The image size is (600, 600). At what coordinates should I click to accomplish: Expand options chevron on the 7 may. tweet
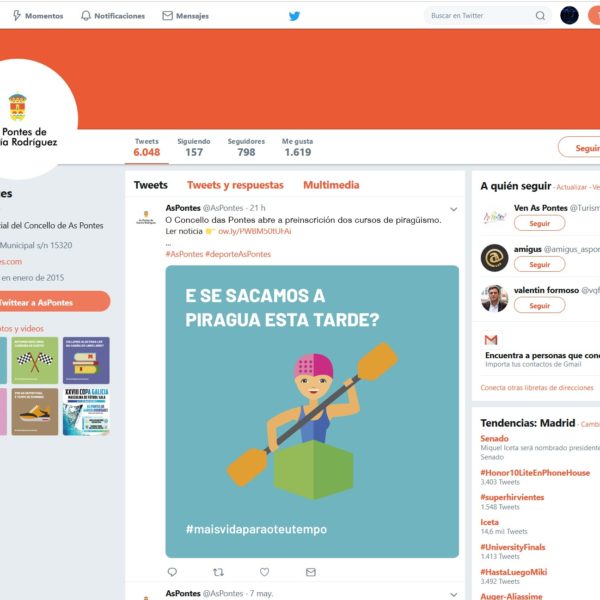pyautogui.click(x=453, y=594)
